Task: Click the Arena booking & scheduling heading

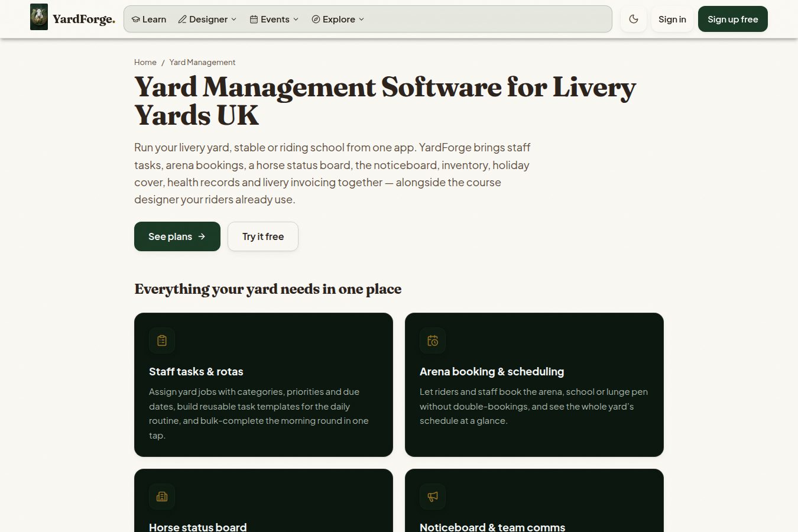Action: point(492,372)
